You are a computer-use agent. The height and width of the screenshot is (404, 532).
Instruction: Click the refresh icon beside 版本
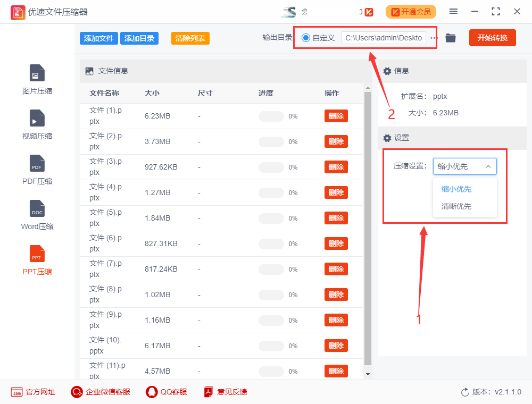pos(465,392)
